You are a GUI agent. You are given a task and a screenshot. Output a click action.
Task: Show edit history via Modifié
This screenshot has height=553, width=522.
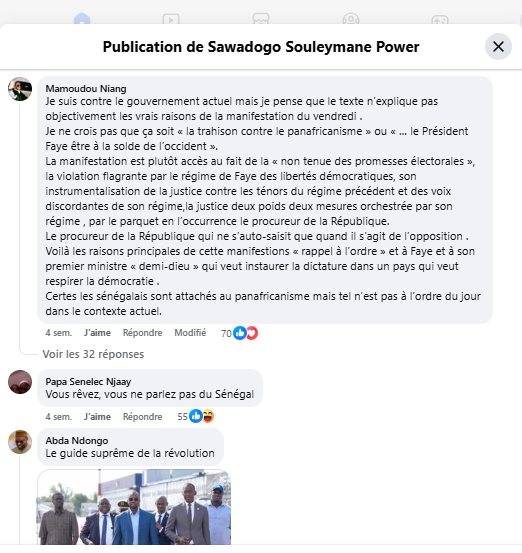tap(190, 333)
